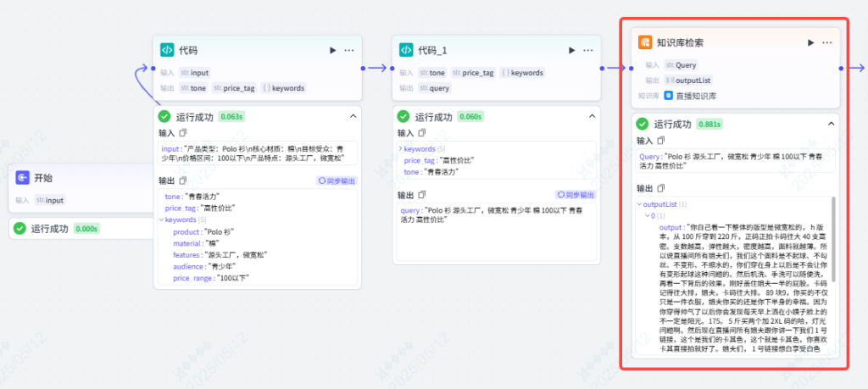Click the 0.881s run time badge
The height and width of the screenshot is (389, 868).
coord(709,124)
